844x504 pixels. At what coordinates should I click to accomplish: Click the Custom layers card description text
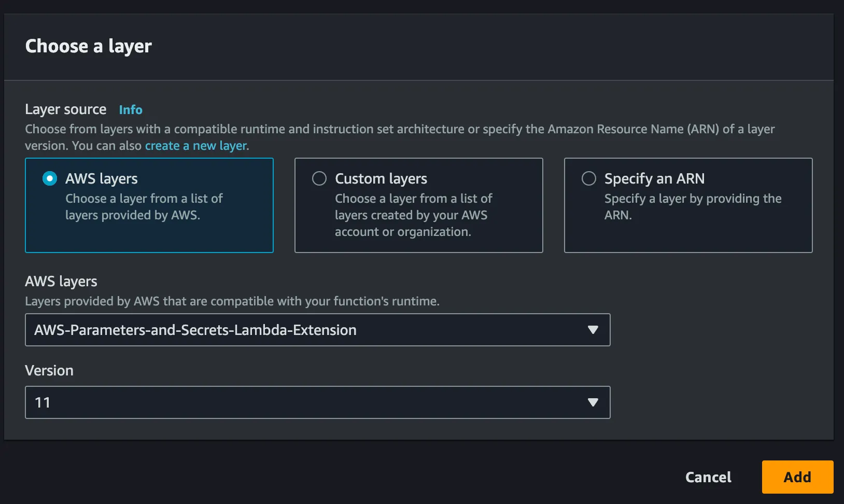point(413,215)
